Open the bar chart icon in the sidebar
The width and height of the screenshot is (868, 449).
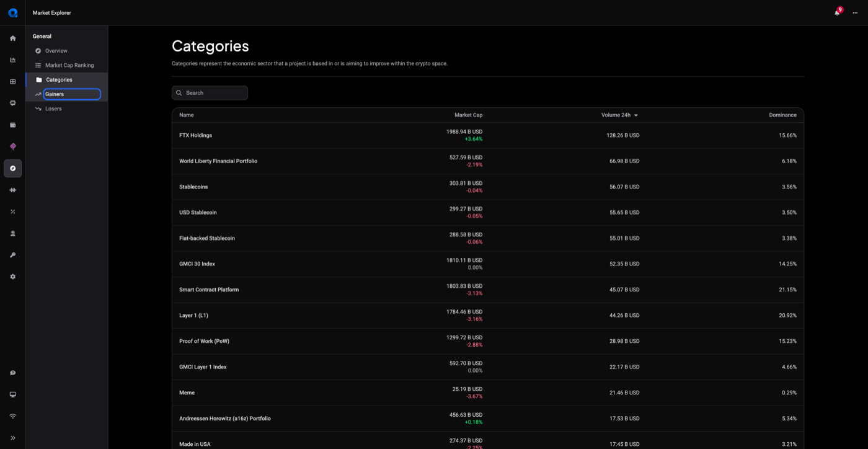point(12,60)
